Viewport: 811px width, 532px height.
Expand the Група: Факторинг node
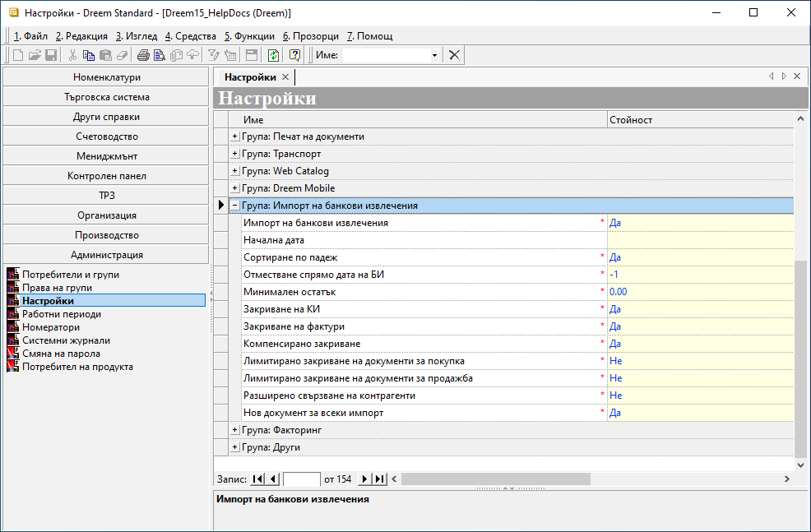pos(235,430)
